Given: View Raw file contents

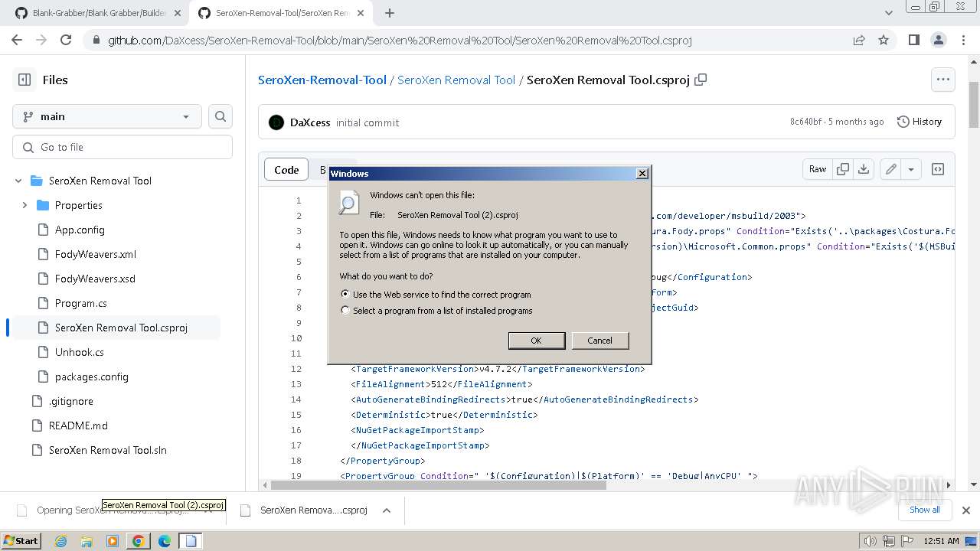Looking at the screenshot, I should click(x=818, y=169).
